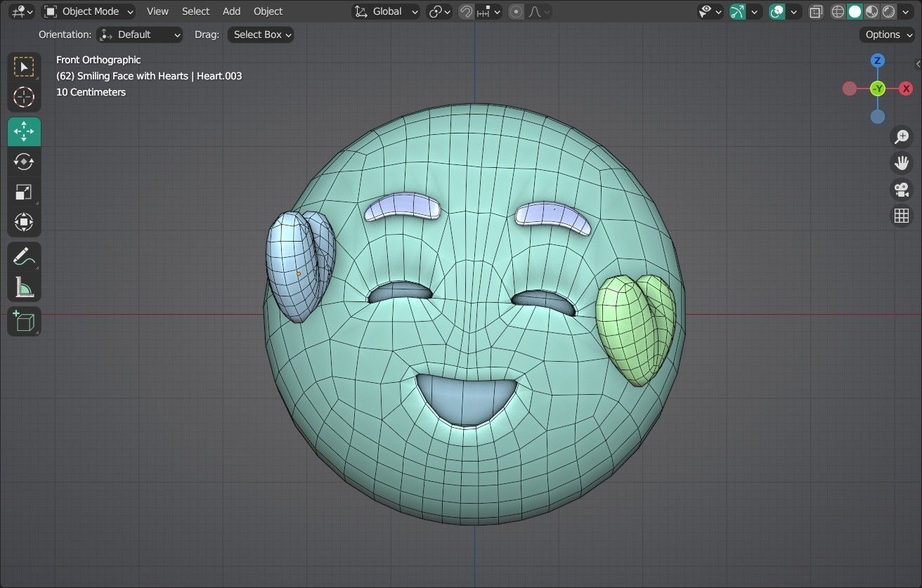Open the Object menu
The height and width of the screenshot is (588, 922).
tap(268, 11)
